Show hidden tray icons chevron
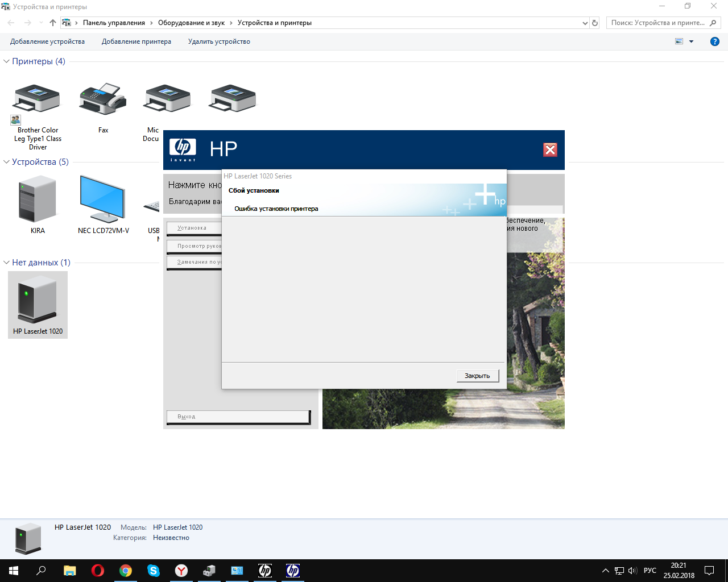728x582 pixels. point(605,571)
